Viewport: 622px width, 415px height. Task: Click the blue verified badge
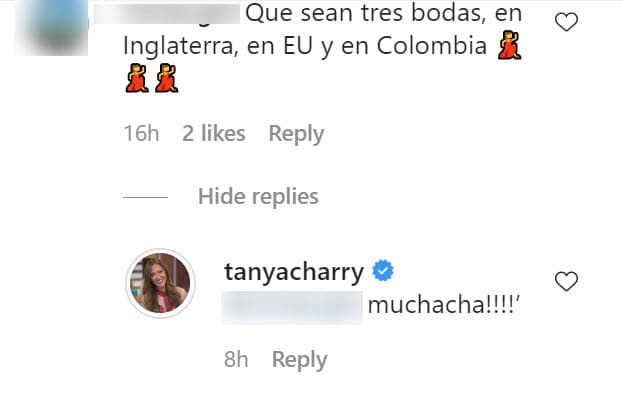pyautogui.click(x=383, y=270)
